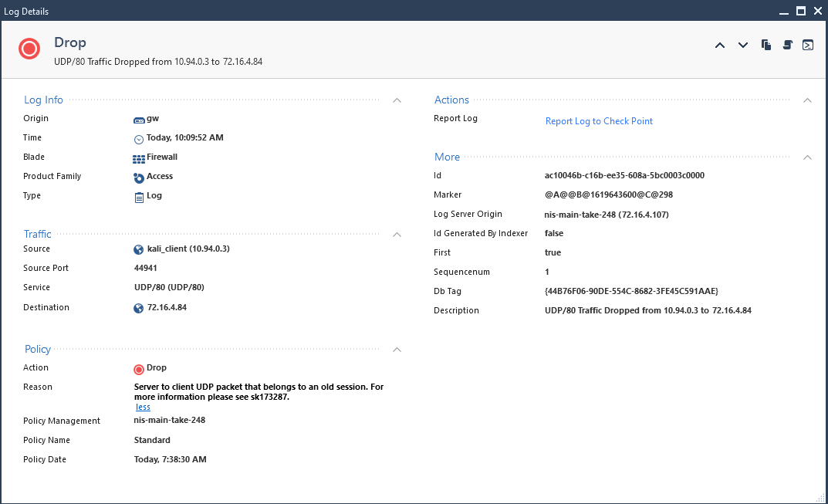Navigate to the next log entry
The width and height of the screenshot is (828, 504).
point(742,45)
